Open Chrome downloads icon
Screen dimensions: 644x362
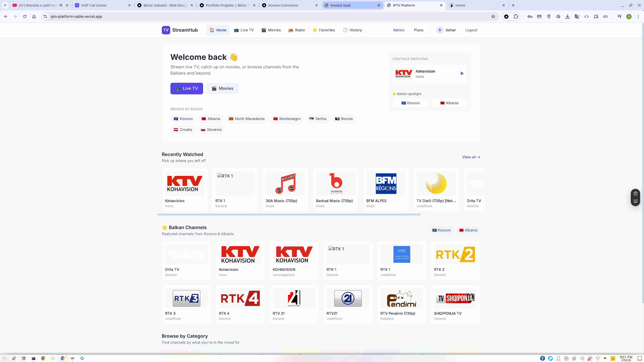click(568, 16)
